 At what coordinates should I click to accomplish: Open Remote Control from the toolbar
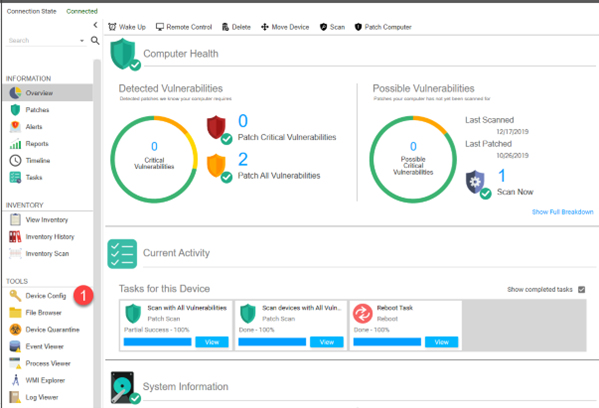184,27
